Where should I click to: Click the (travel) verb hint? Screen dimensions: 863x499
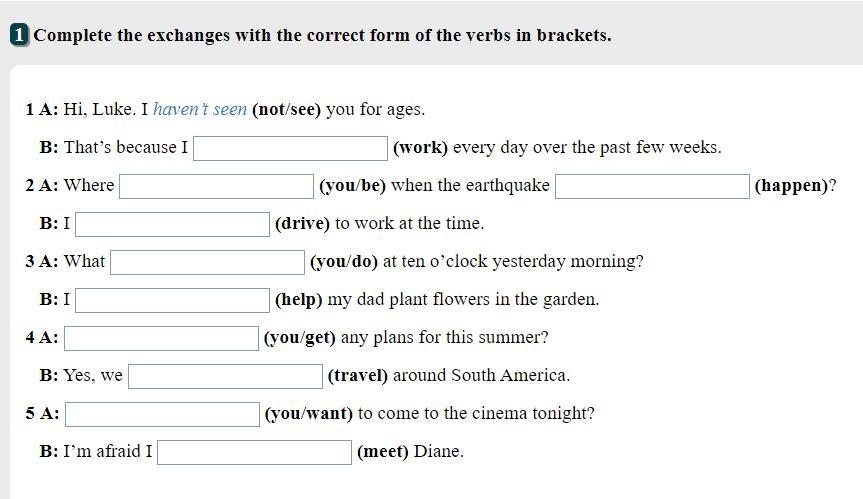(357, 376)
